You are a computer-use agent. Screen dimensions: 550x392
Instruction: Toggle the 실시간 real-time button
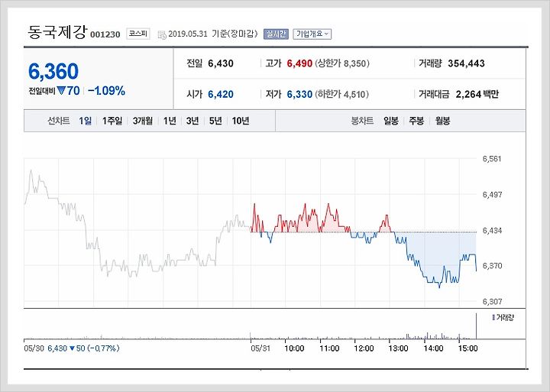(276, 34)
